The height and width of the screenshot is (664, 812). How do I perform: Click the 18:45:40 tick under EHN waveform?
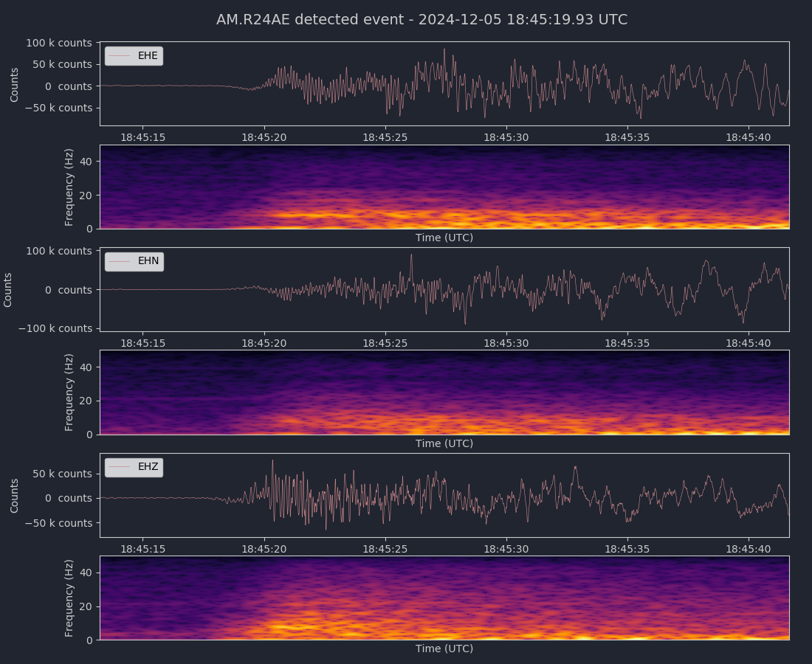click(749, 343)
